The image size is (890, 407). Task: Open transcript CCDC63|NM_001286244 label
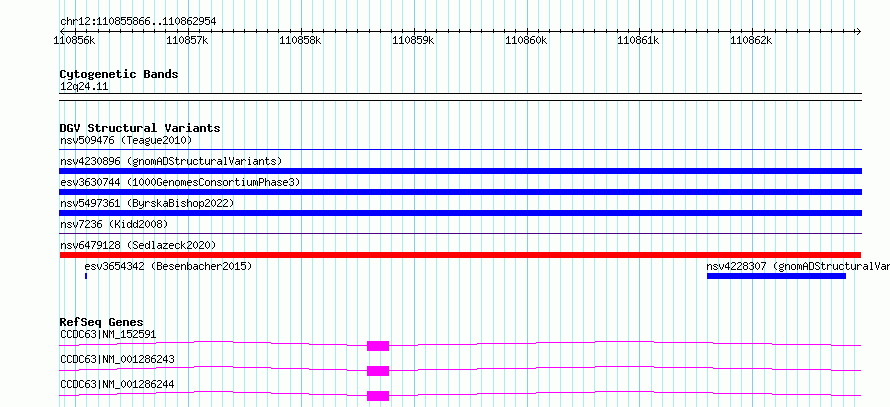point(117,384)
